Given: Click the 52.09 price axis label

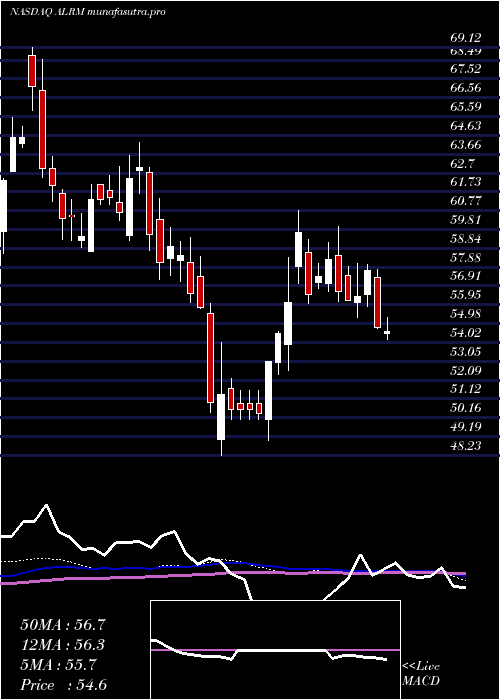Looking at the screenshot, I should point(466,370).
